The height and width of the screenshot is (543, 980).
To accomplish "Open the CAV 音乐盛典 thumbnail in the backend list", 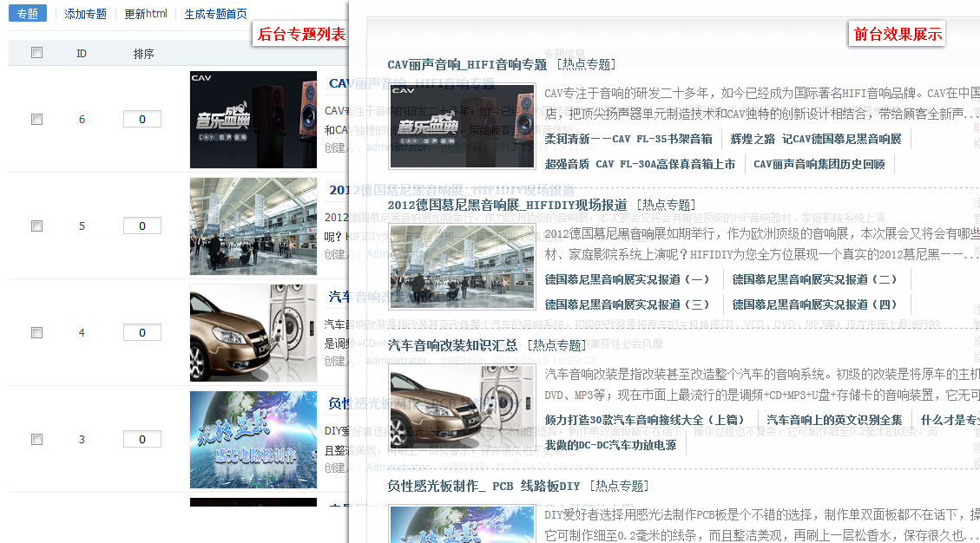I will tap(253, 120).
